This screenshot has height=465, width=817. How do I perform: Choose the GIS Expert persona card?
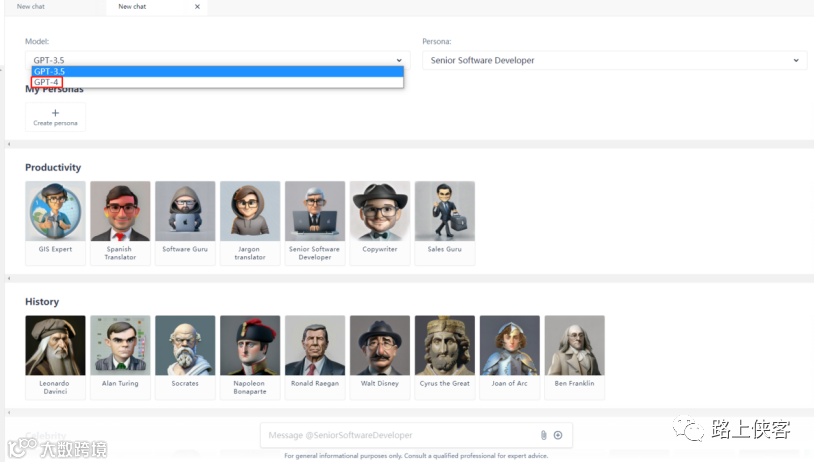55,223
